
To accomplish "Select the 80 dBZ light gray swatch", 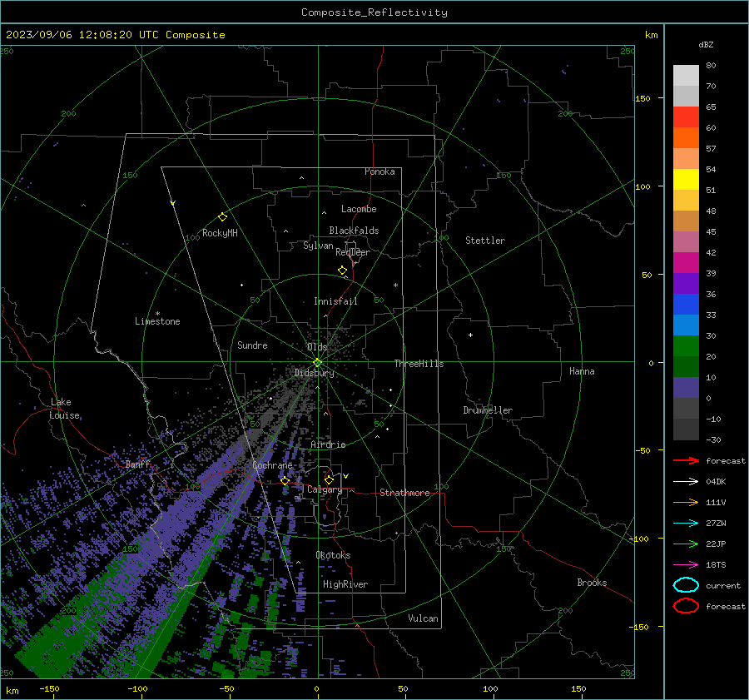I will point(686,75).
